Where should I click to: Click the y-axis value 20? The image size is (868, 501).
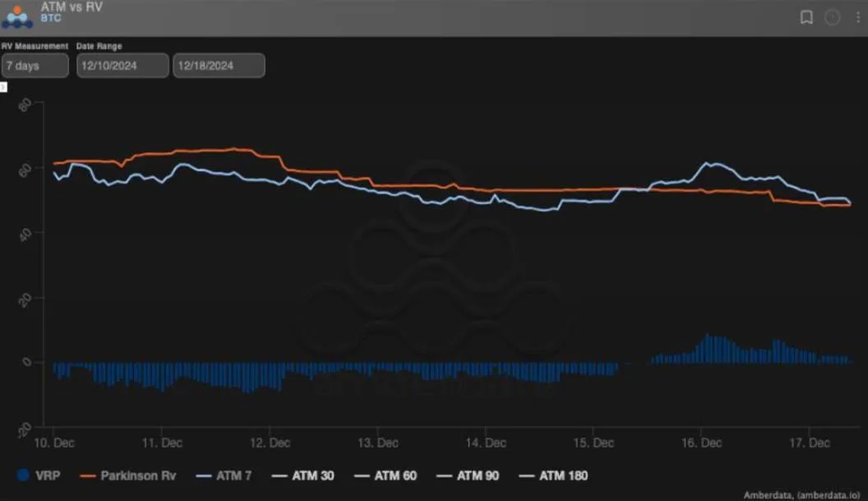click(x=25, y=299)
